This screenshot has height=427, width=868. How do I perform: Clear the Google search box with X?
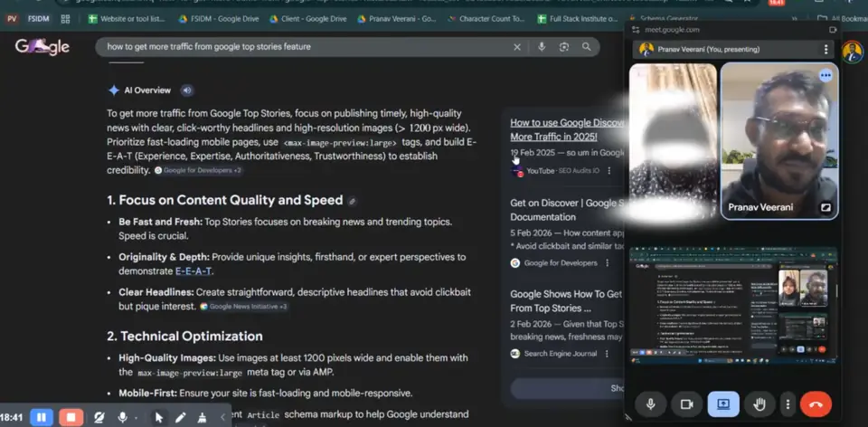click(517, 47)
